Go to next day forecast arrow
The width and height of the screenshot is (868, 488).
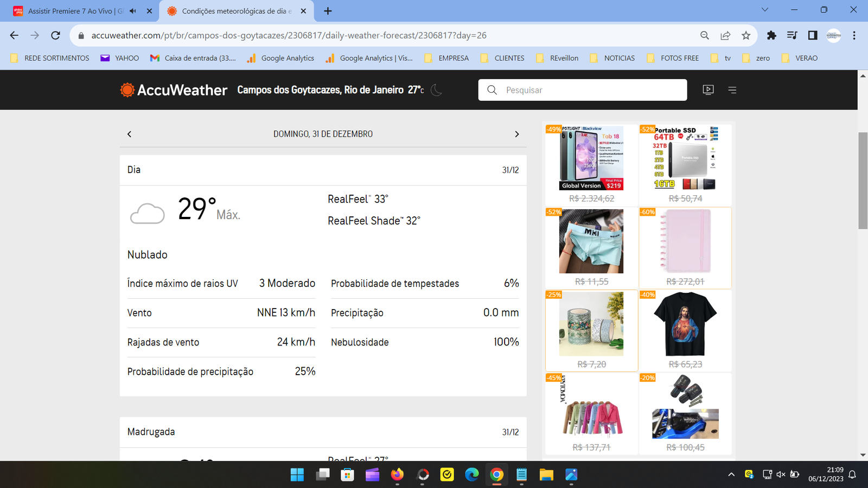516,134
